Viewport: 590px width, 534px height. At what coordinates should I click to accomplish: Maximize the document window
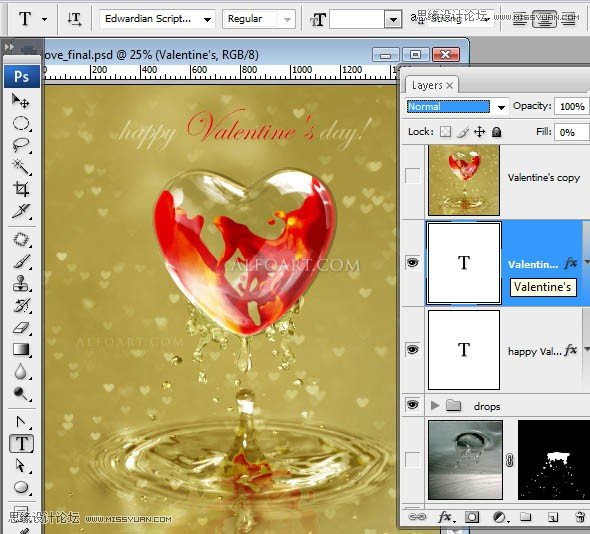415,55
